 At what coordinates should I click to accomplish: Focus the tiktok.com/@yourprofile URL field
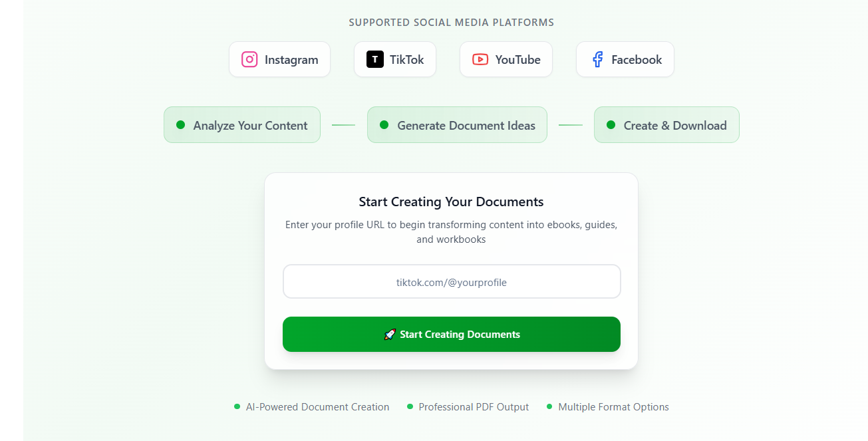tap(452, 282)
